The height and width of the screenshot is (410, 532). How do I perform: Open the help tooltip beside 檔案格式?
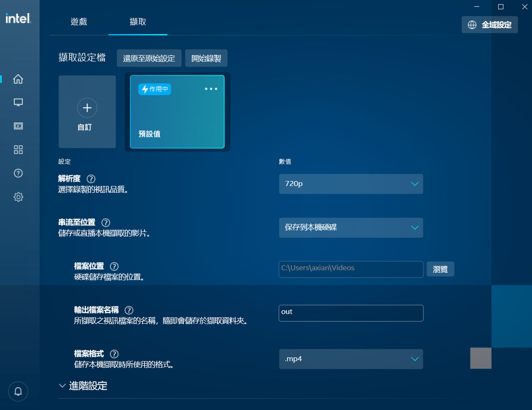(114, 354)
